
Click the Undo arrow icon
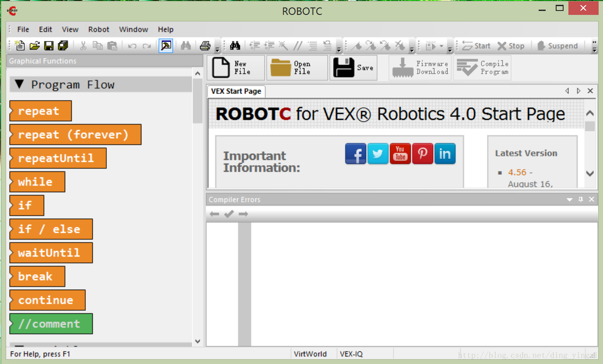click(x=132, y=46)
